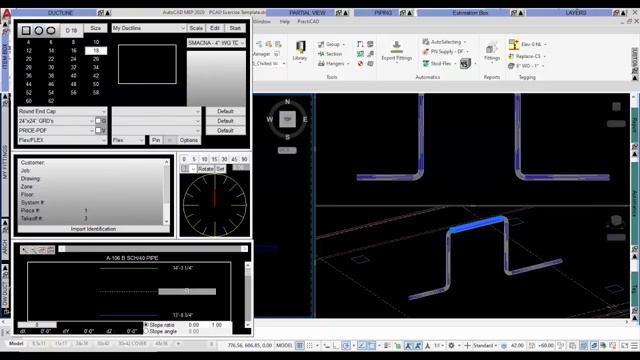
Task: Open the My Ductline dropdown
Action: coord(149,28)
